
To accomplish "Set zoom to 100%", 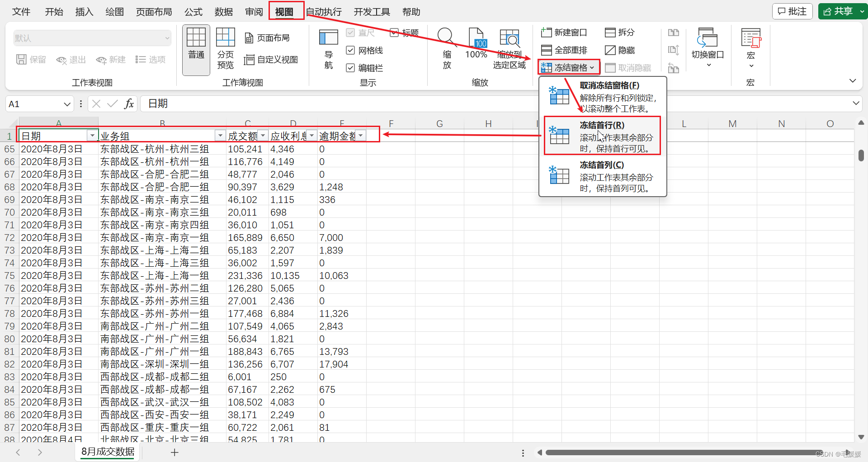I will tap(476, 44).
